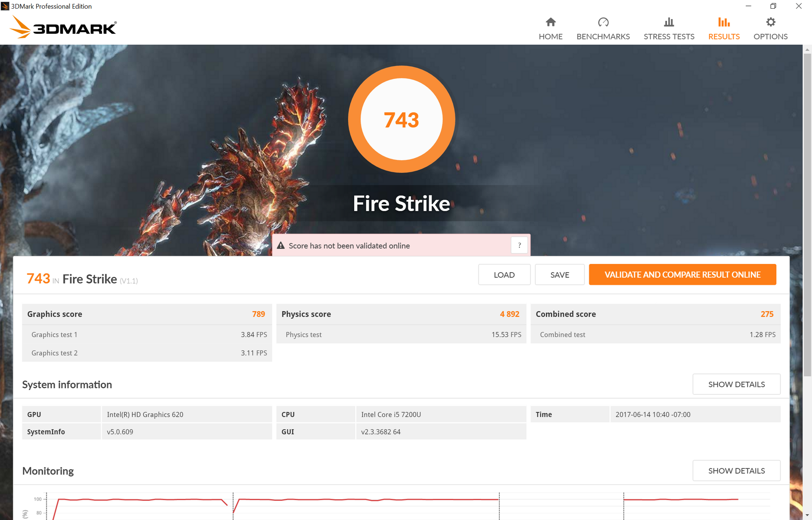Validate and compare result online

[683, 275]
